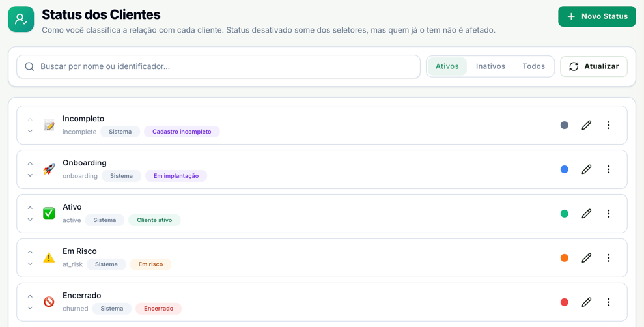Click the red color dot of Encerrado
Image resolution: width=644 pixels, height=327 pixels.
pyautogui.click(x=565, y=302)
